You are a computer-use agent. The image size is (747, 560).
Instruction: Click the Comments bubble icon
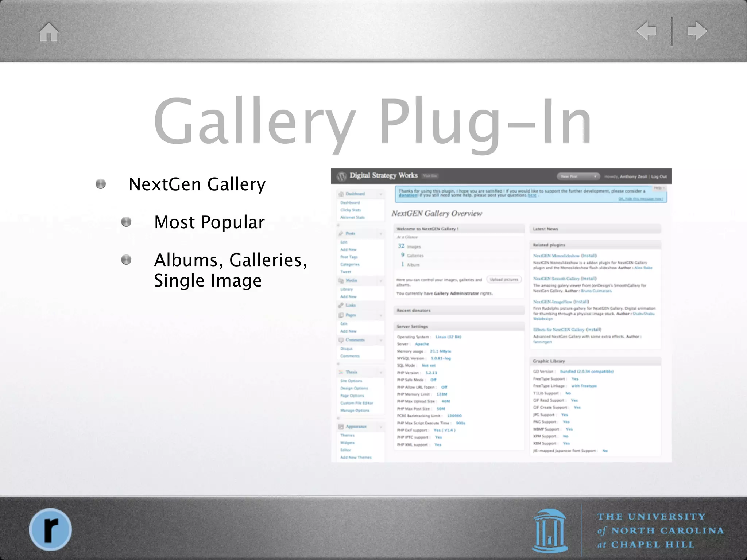tap(341, 340)
